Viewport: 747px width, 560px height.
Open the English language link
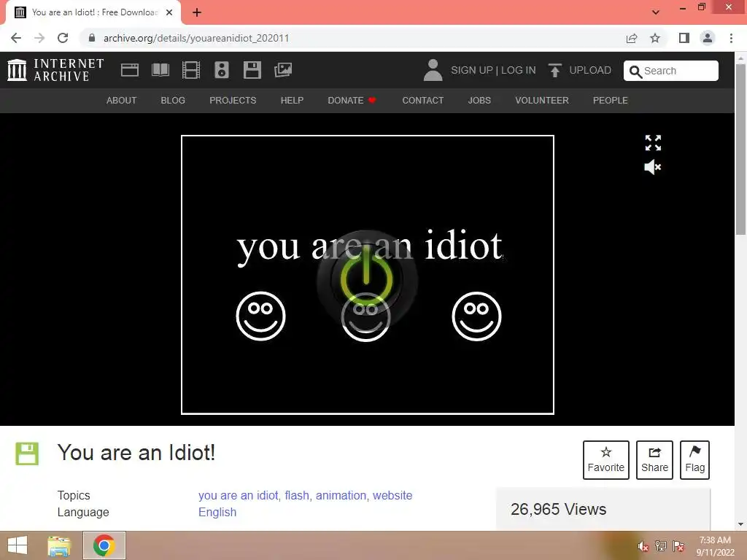tap(217, 512)
